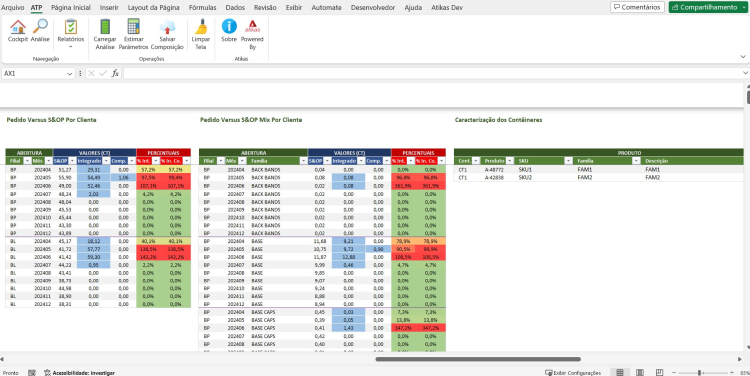The image size is (750, 376).
Task: Open the Atikas Dev tab
Action: pyautogui.click(x=447, y=8)
